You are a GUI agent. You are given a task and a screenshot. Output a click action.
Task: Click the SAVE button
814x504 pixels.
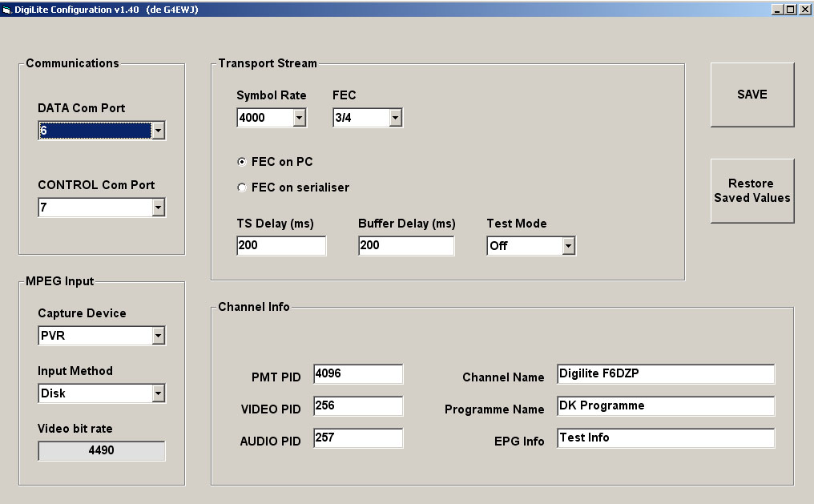tap(752, 95)
